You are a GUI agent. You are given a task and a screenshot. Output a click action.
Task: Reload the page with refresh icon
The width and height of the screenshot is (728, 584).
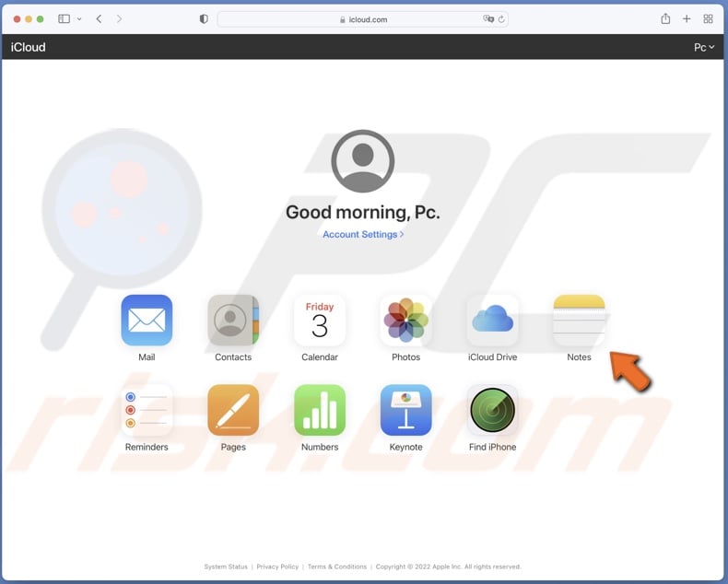501,19
